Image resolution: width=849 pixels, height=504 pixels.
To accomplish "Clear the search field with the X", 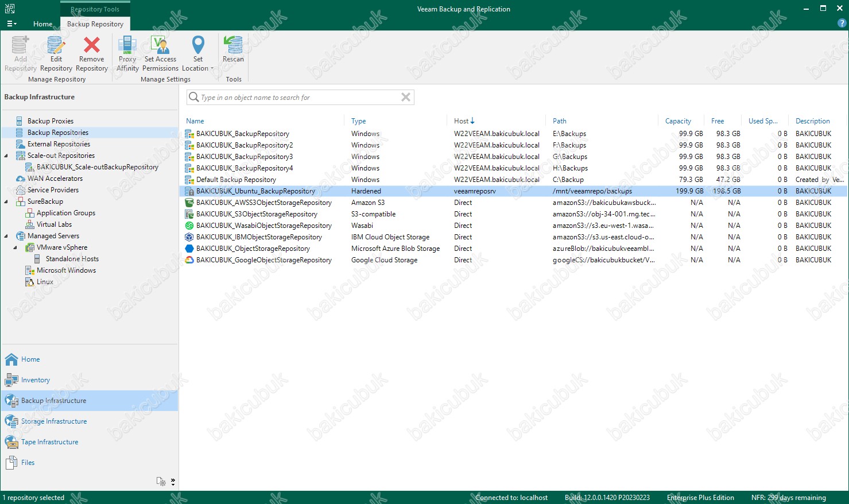I will (406, 97).
